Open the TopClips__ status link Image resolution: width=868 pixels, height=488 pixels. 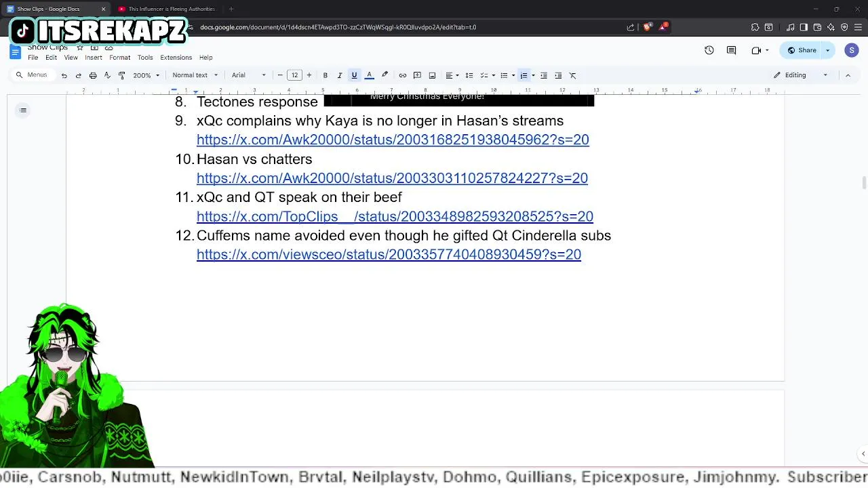[x=395, y=216]
